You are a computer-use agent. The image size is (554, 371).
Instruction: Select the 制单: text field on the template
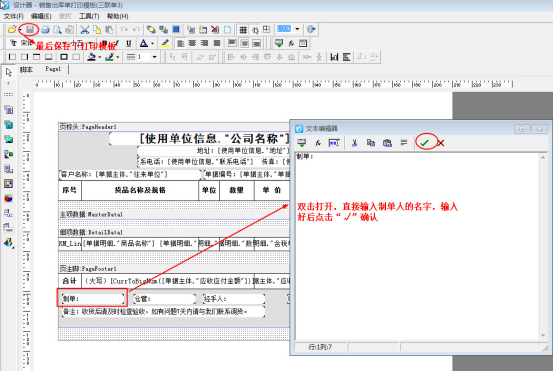[x=93, y=299]
